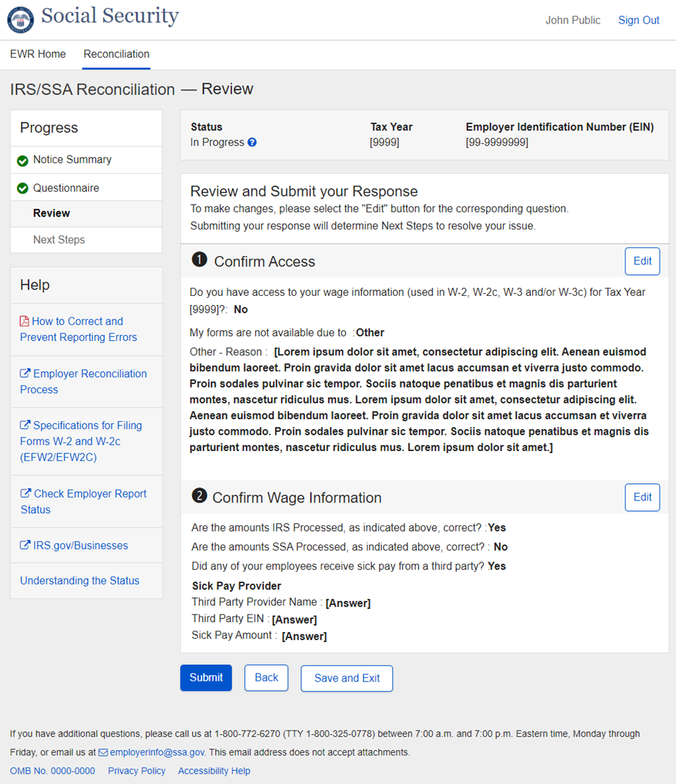
Task: Click the green checkmark beside Notice Summary
Action: pyautogui.click(x=23, y=160)
